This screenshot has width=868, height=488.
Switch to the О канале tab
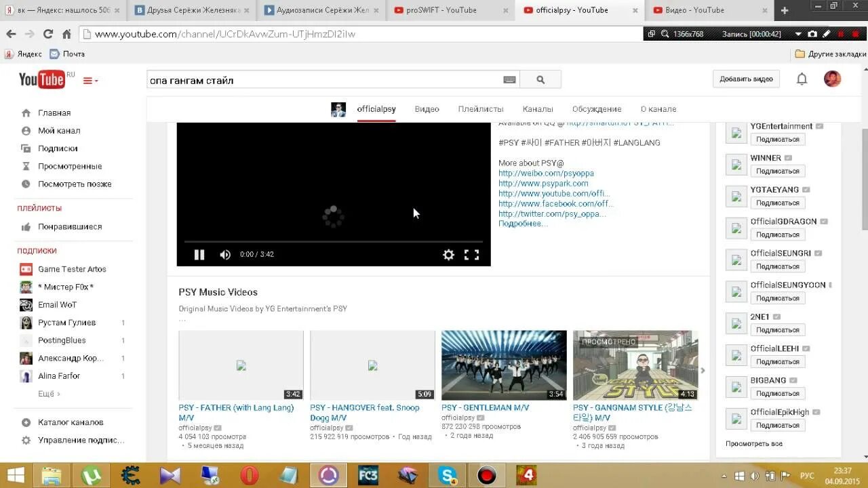(x=658, y=109)
